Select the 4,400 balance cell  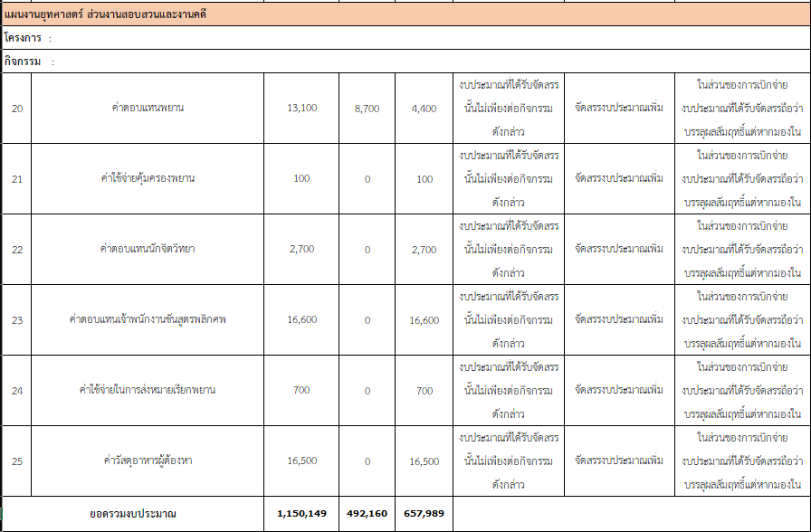[423, 109]
